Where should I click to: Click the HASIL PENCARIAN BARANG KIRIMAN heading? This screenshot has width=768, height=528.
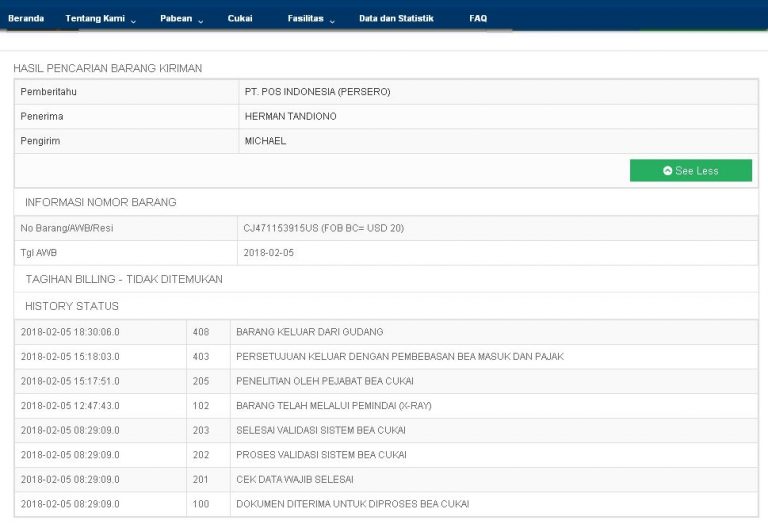pos(107,68)
